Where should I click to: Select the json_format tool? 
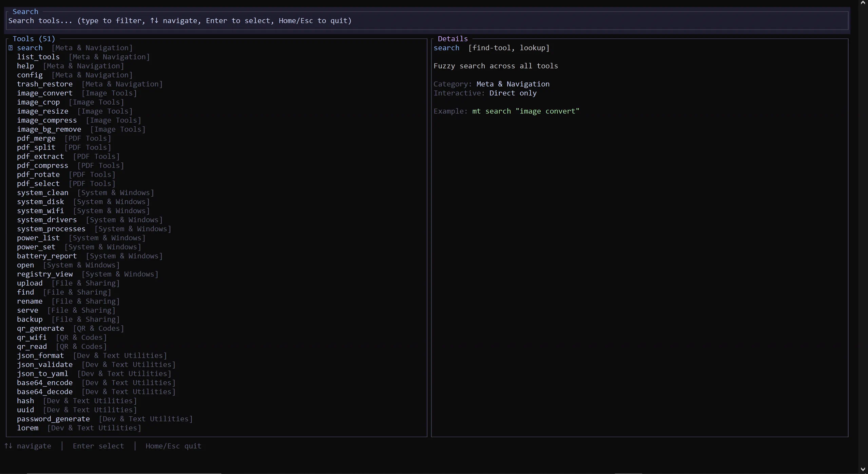pyautogui.click(x=216, y=356)
